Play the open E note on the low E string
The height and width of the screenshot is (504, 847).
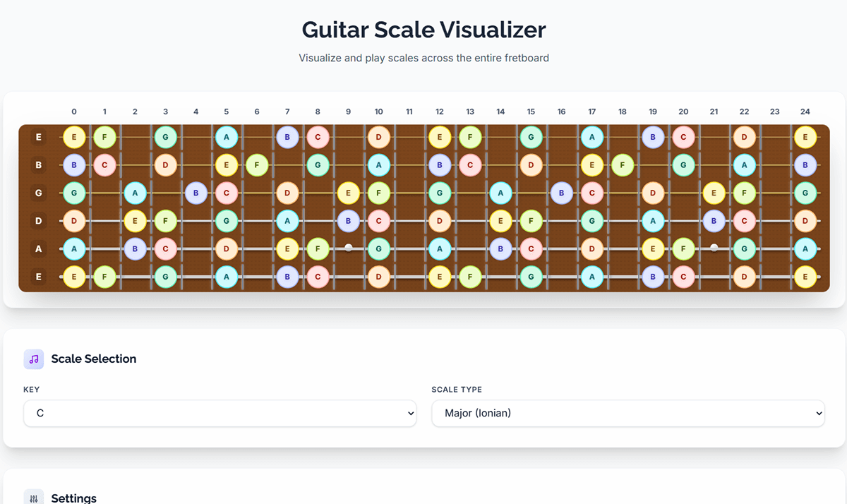74,277
